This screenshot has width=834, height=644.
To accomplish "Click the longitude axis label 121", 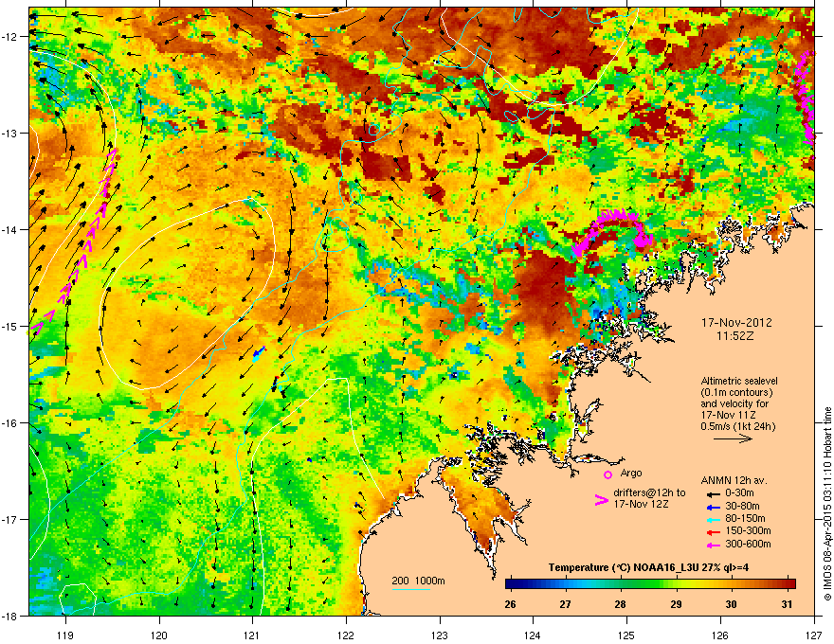I will point(252,635).
